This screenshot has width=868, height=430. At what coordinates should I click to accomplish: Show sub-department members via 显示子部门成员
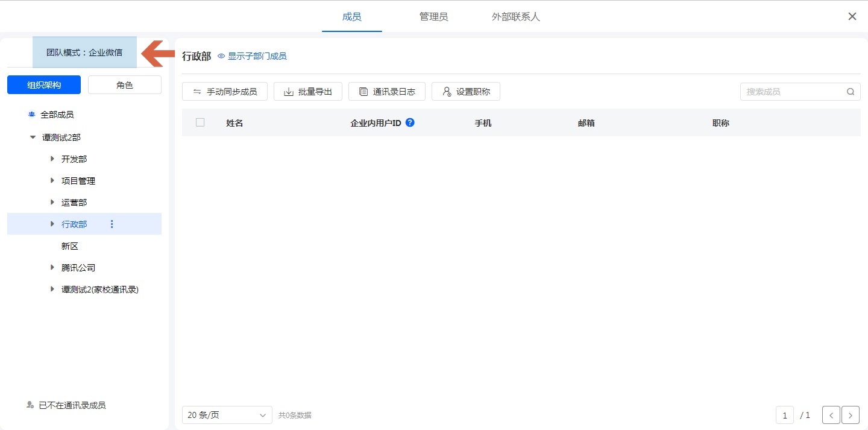(x=252, y=56)
